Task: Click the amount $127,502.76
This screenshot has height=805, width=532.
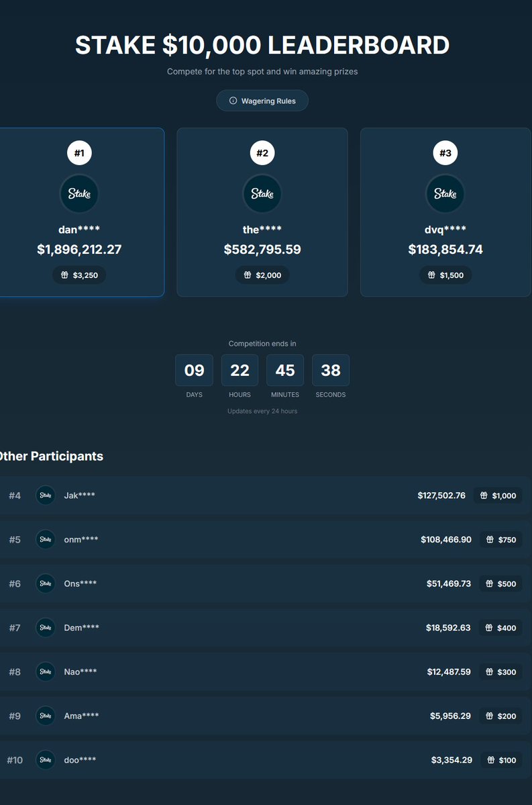Action: coord(441,495)
